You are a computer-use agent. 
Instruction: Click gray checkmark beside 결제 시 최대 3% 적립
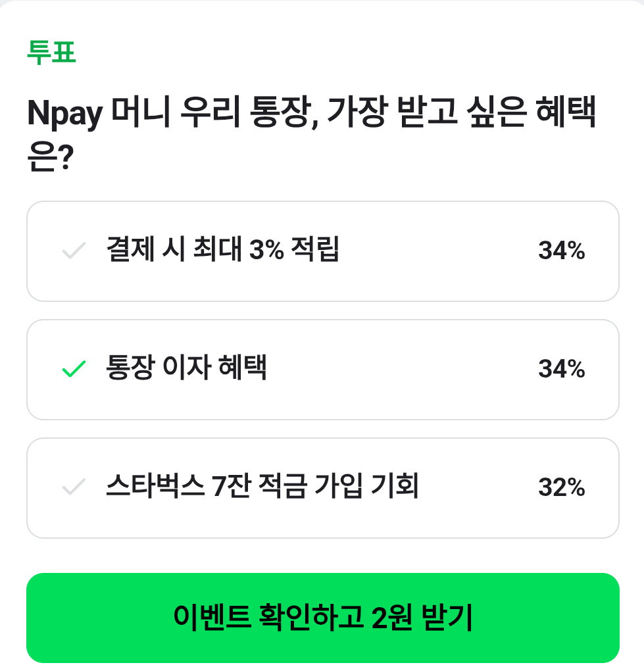click(74, 251)
